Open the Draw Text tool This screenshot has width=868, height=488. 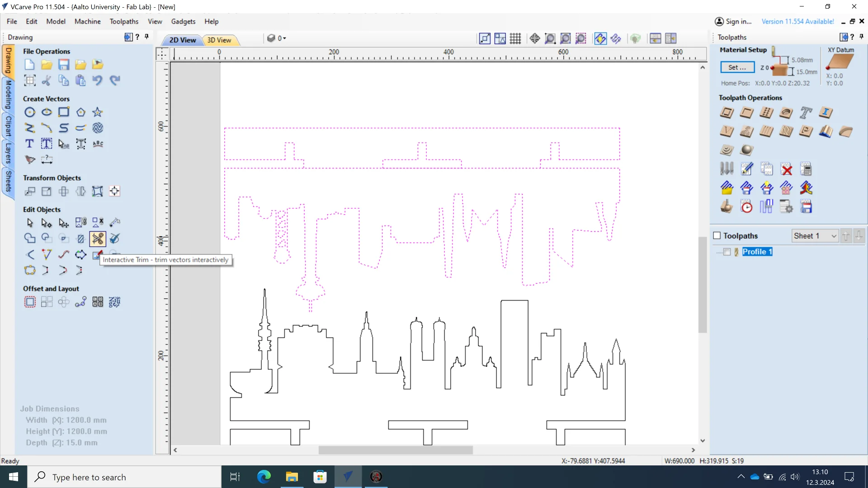pos(30,144)
